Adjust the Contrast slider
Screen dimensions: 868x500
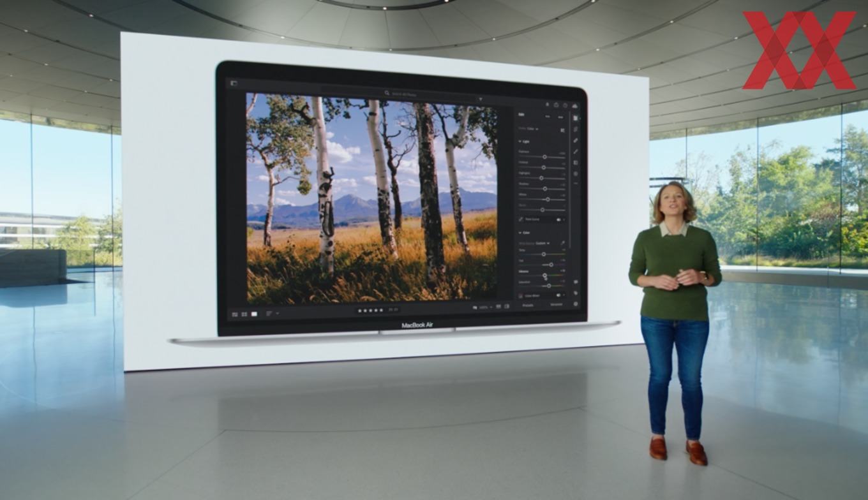542,168
